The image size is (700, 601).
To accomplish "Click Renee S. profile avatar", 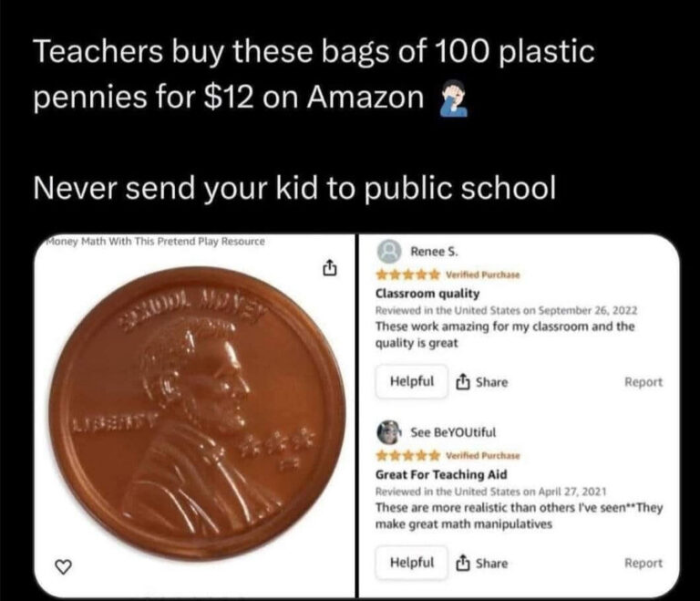I will (390, 252).
